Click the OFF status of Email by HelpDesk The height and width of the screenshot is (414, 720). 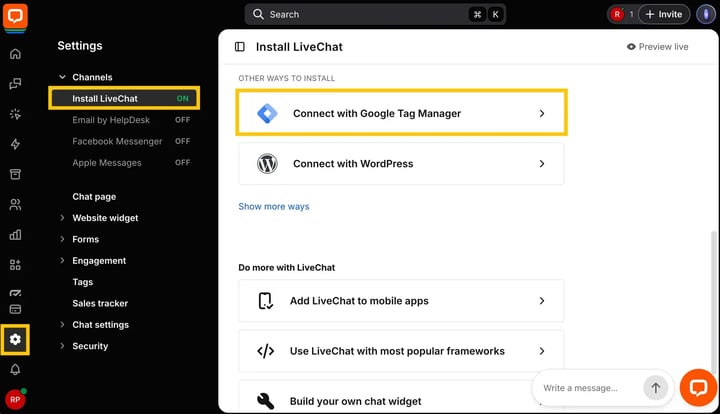click(x=182, y=120)
